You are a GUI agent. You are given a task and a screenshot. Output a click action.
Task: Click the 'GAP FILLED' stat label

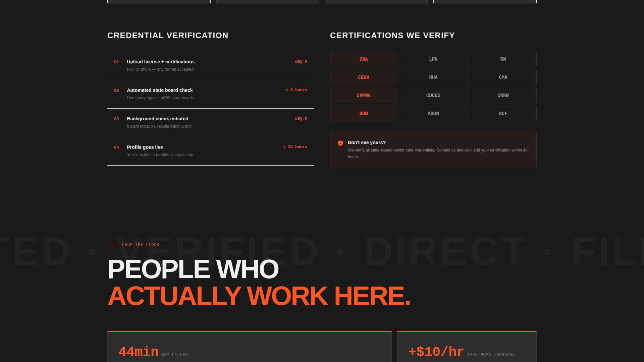tap(174, 355)
